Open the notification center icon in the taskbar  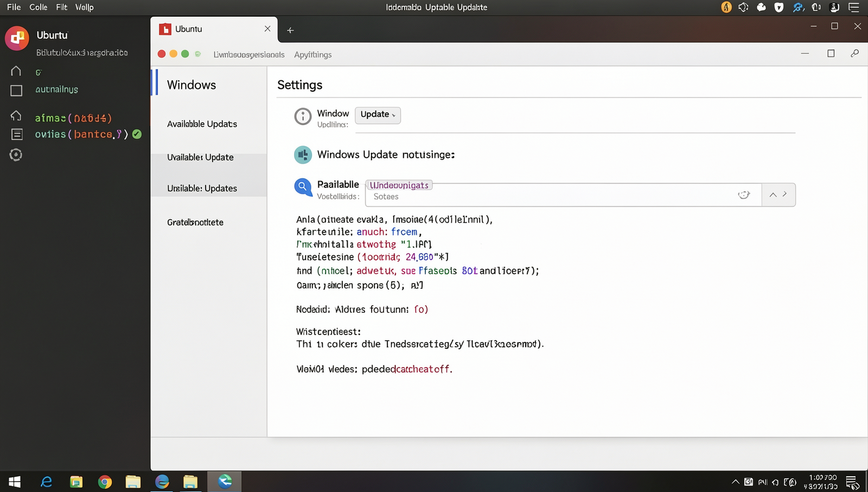(x=852, y=482)
